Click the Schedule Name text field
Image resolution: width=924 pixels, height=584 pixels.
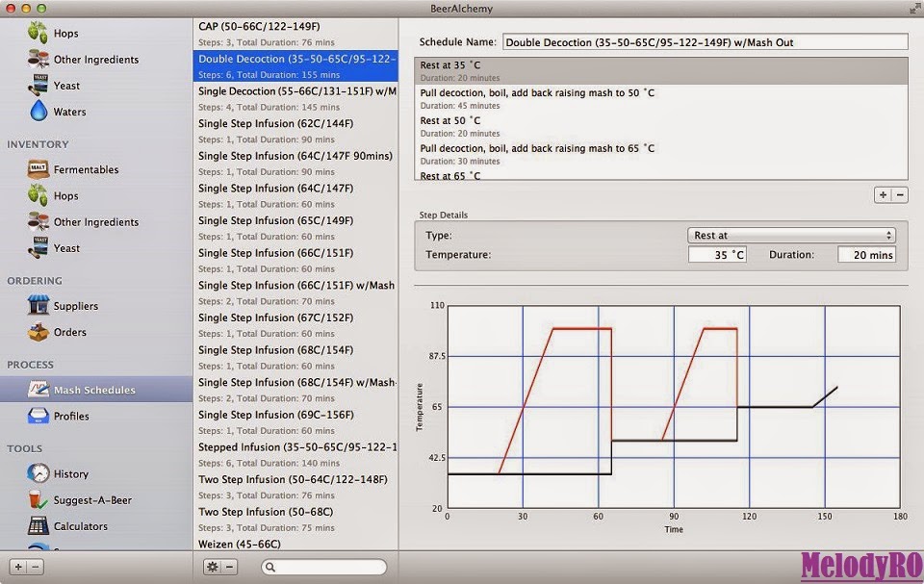point(705,42)
